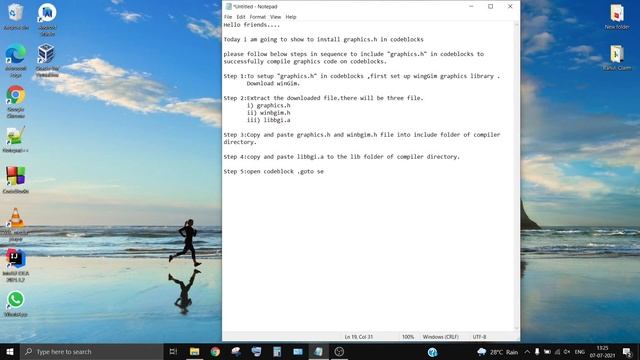This screenshot has height=360, width=640.
Task: Click the Notepad title bar icon
Action: click(x=229, y=7)
